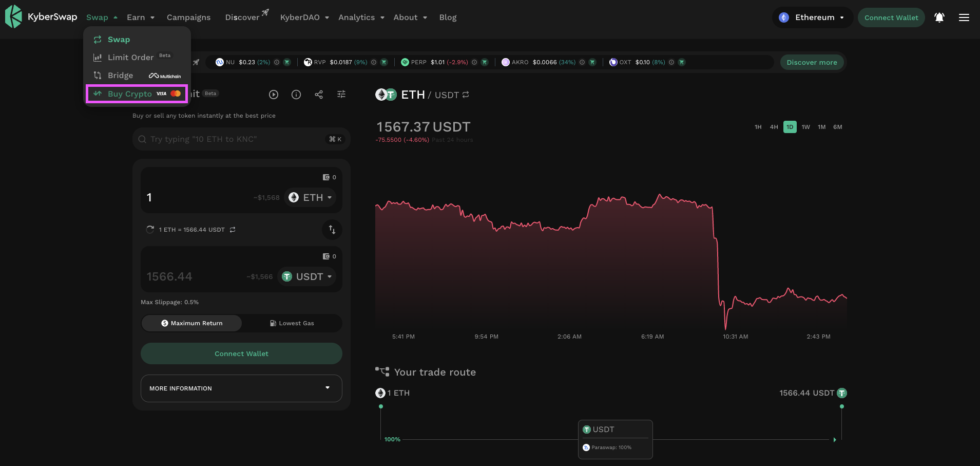The height and width of the screenshot is (466, 980).
Task: Buy RVP via its cart icon
Action: pos(384,62)
